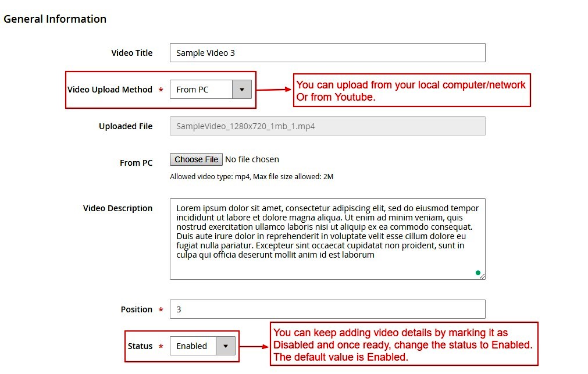The image size is (588, 374).
Task: Click the Video Description label
Action: pyautogui.click(x=117, y=208)
